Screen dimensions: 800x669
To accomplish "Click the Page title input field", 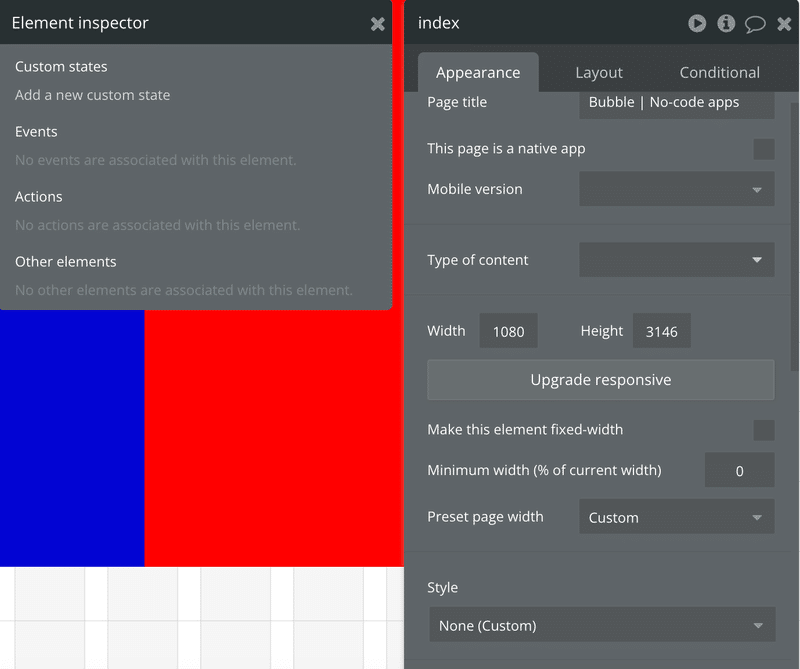I will [x=677, y=104].
